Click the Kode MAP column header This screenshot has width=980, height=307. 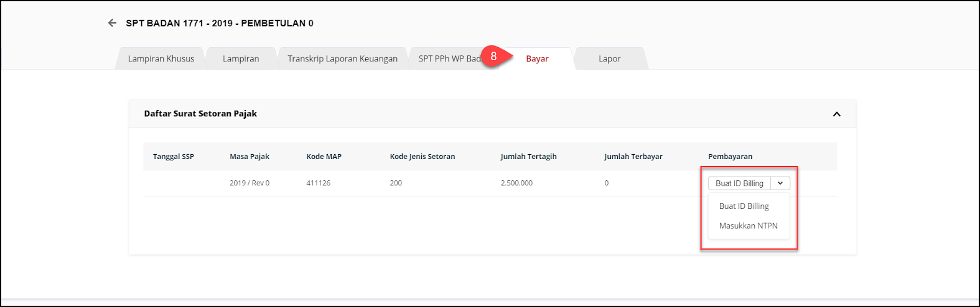click(x=324, y=157)
